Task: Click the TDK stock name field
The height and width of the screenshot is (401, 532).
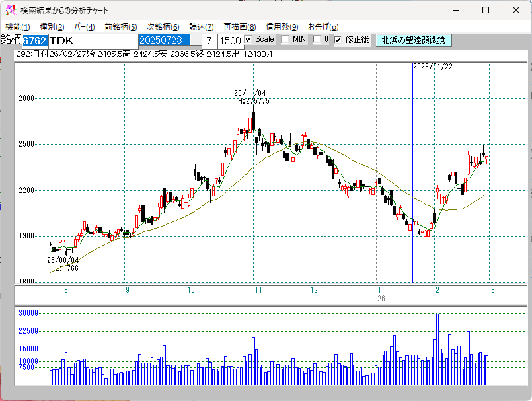Action: tap(93, 41)
